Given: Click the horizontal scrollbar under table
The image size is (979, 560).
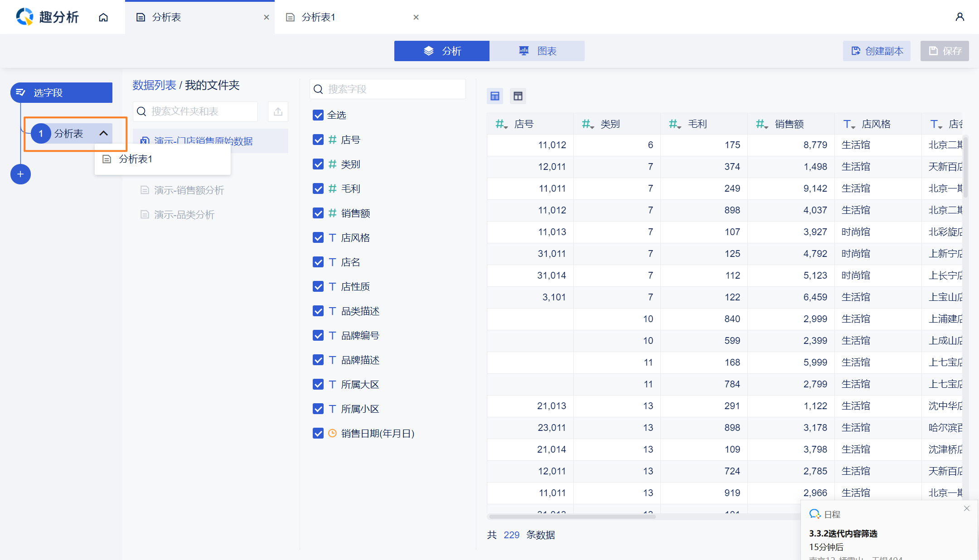Looking at the screenshot, I should pyautogui.click(x=572, y=517).
